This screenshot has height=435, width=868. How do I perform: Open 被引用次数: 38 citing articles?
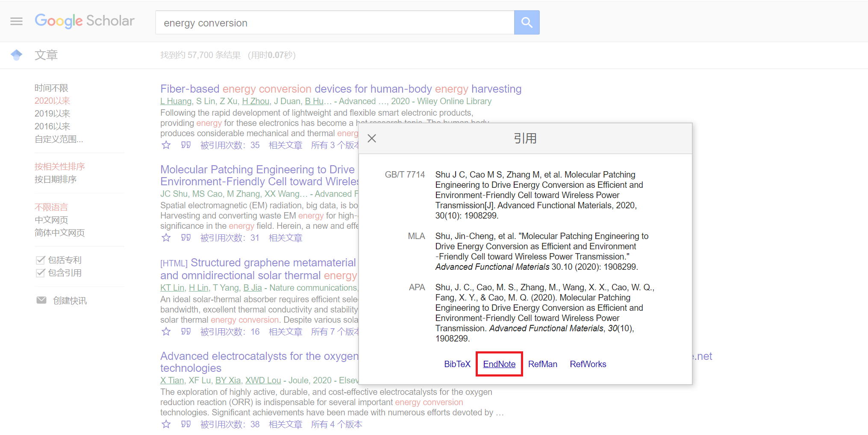[230, 424]
